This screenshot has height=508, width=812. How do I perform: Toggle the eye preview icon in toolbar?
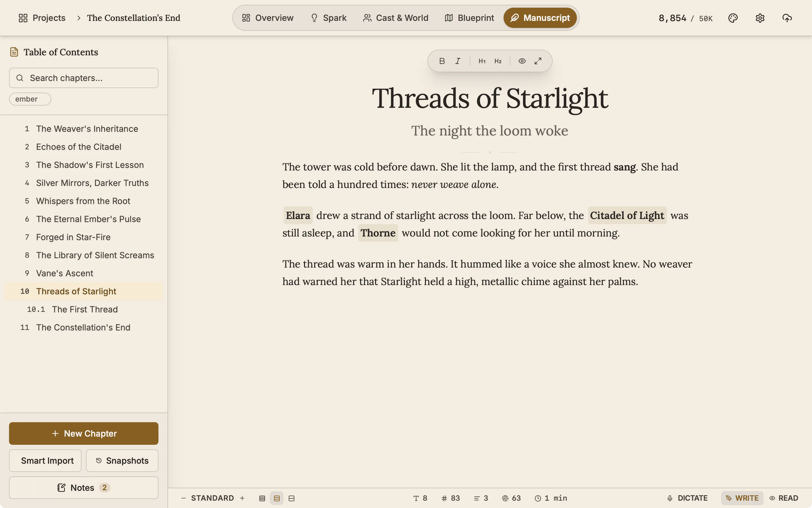[522, 61]
